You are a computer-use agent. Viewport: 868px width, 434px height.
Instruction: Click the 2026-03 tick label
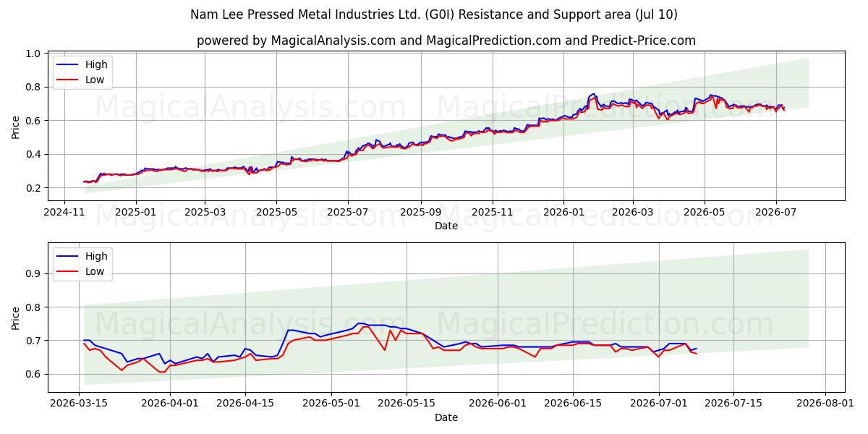tap(633, 212)
